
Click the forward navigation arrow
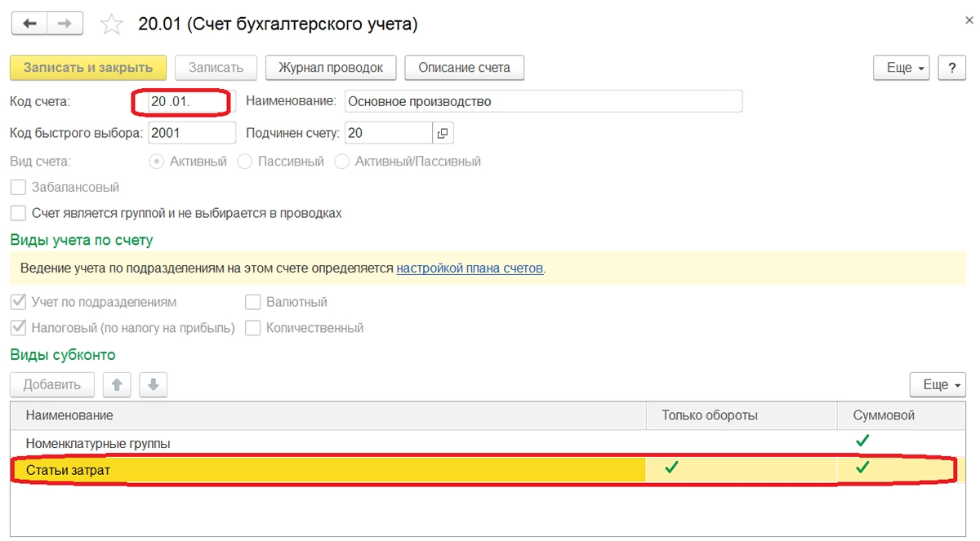tap(65, 24)
